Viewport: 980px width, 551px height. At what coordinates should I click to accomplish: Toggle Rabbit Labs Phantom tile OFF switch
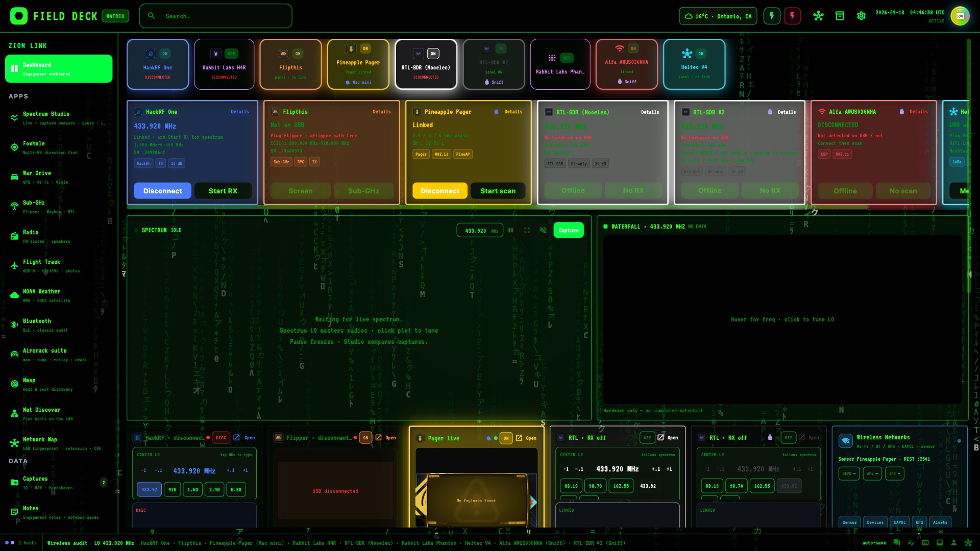567,58
